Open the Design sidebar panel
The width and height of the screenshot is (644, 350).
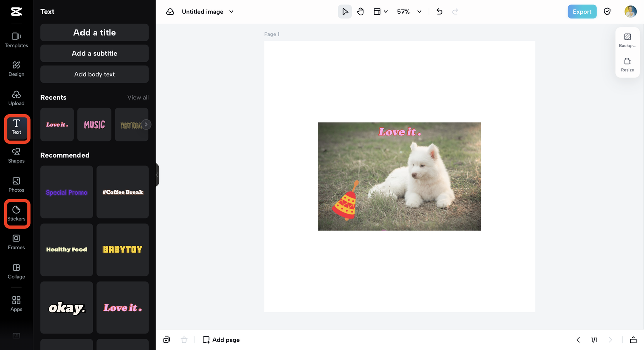click(16, 69)
